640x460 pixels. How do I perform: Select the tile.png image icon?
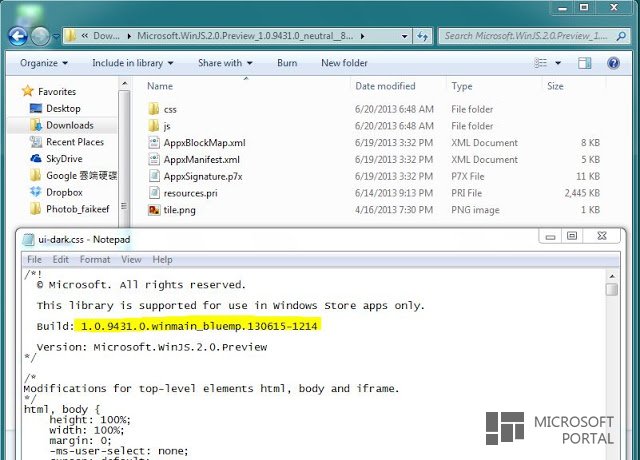coord(154,210)
